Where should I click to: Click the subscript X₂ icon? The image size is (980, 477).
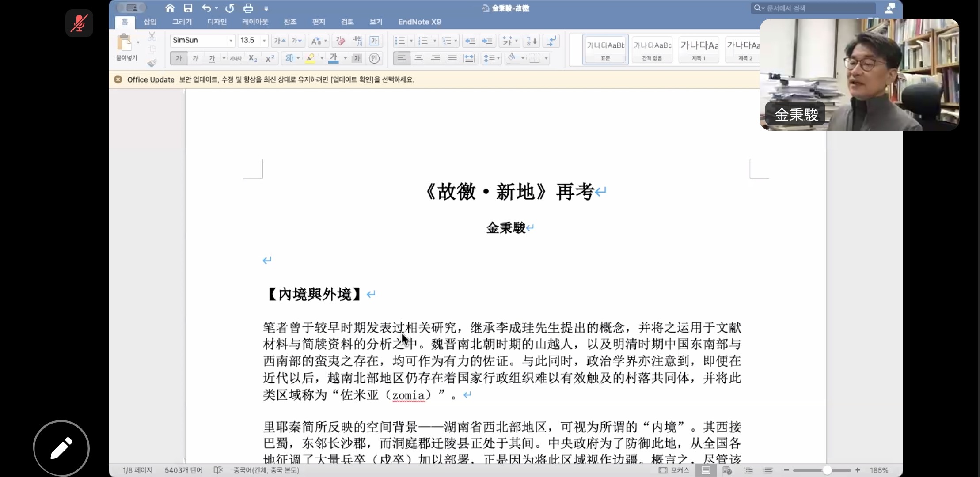[x=253, y=58]
